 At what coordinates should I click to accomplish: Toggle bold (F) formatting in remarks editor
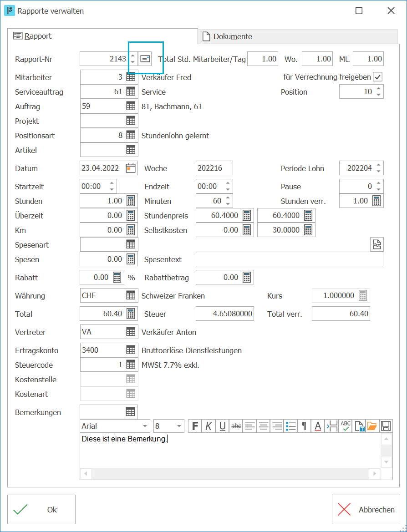(x=195, y=426)
